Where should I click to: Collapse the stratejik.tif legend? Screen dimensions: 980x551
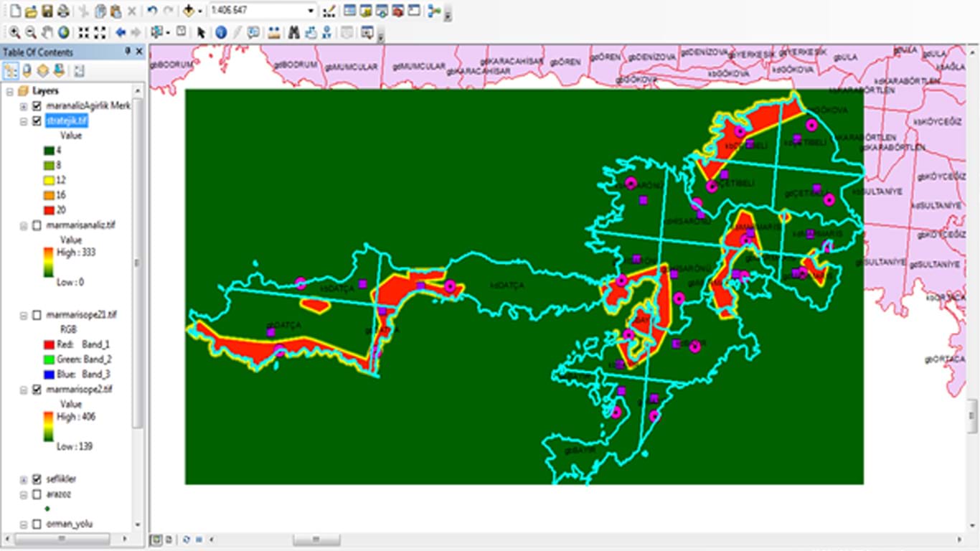point(24,121)
